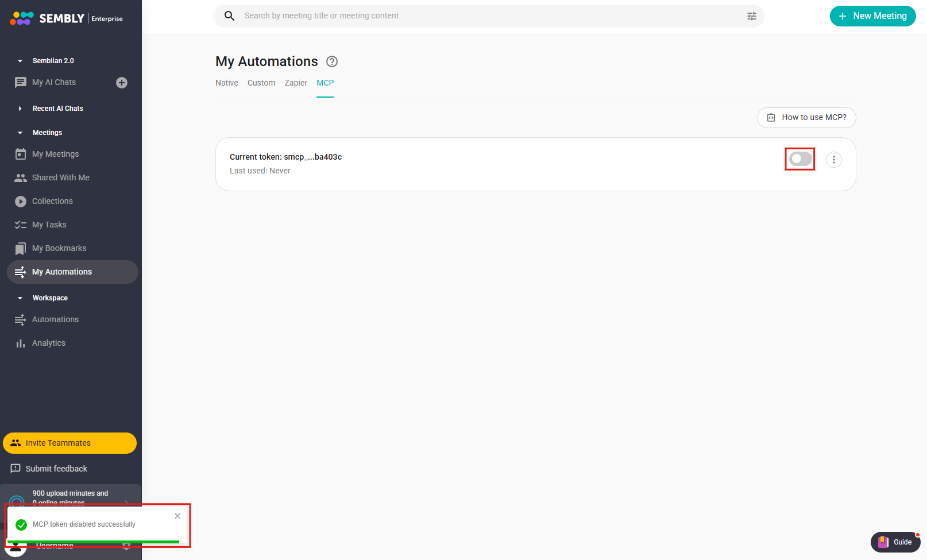Collapse the Workspace section
The height and width of the screenshot is (560, 927).
[x=20, y=298]
